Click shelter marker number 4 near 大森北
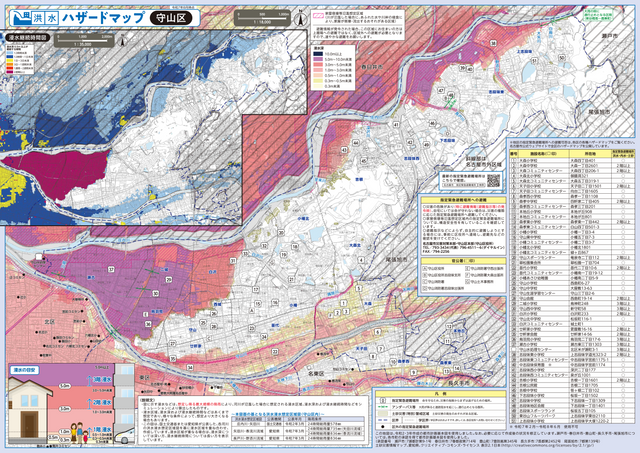640x453 pixels. click(x=361, y=260)
